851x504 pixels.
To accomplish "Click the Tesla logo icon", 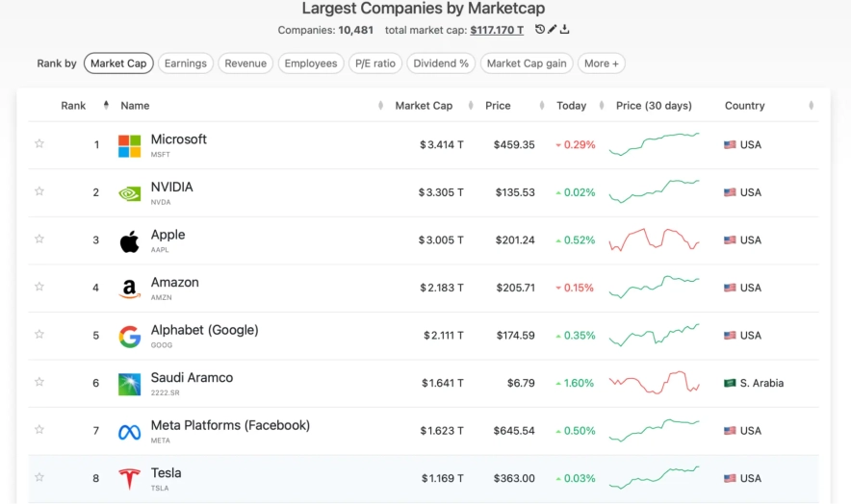I will tap(129, 479).
